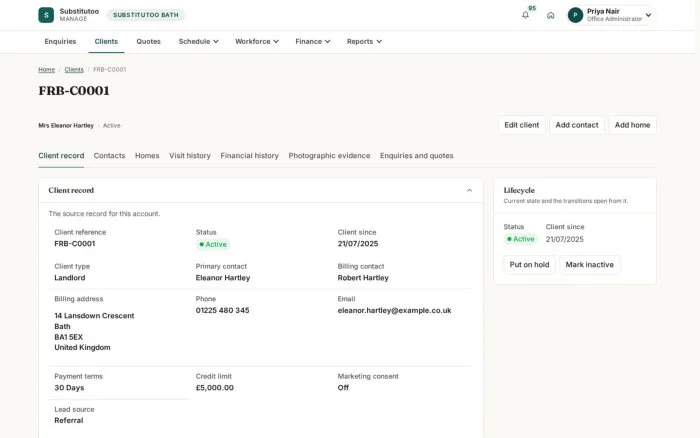This screenshot has height=438, width=700.
Task: Click the FRB-C0001 page heading
Action: click(x=74, y=91)
